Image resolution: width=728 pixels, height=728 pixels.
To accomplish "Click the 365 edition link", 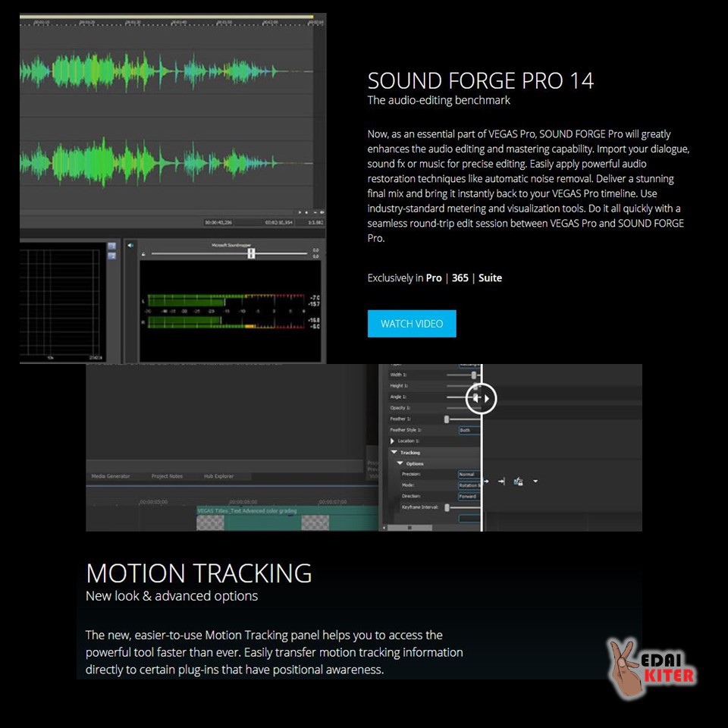I will (460, 278).
